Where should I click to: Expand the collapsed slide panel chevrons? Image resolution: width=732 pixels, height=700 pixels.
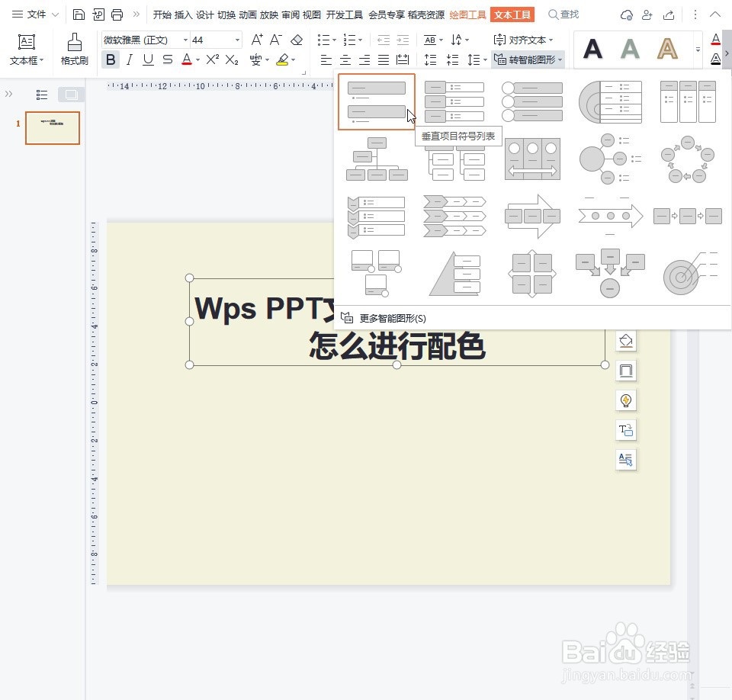tap(8, 94)
